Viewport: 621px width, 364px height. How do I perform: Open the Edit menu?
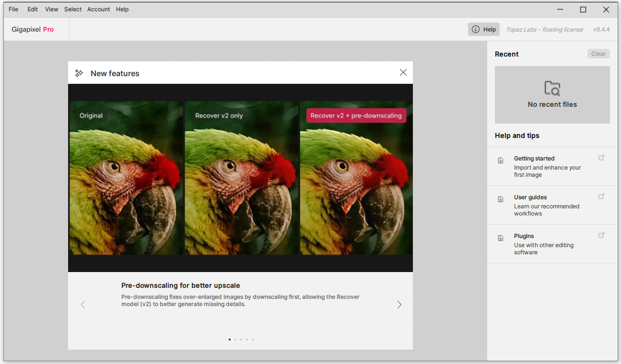(x=33, y=9)
